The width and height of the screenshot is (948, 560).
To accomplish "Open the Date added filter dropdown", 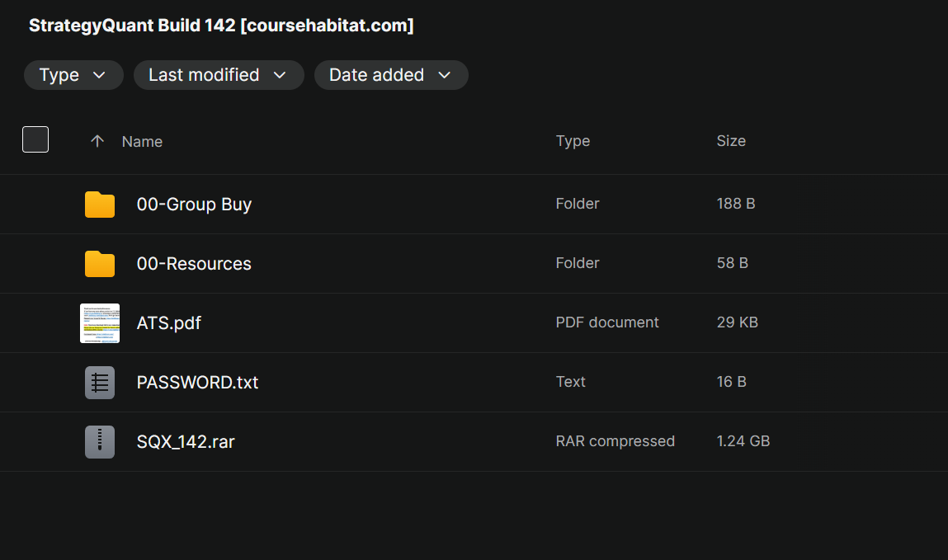I will click(391, 75).
